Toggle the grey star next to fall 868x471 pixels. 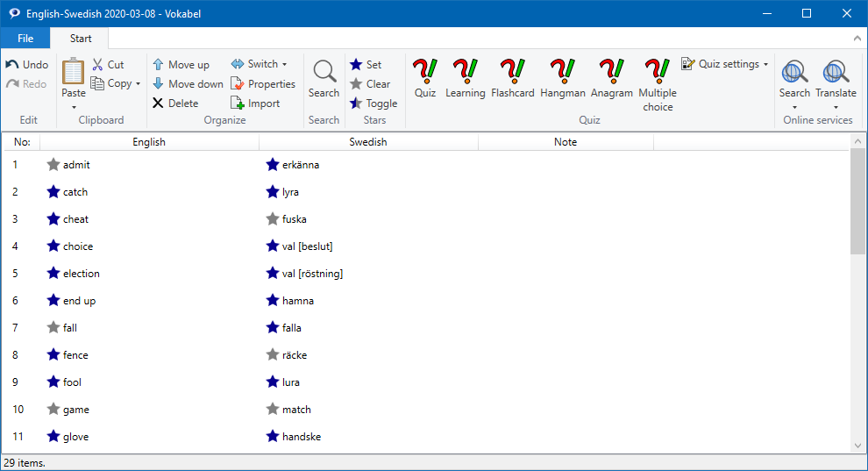coord(53,328)
